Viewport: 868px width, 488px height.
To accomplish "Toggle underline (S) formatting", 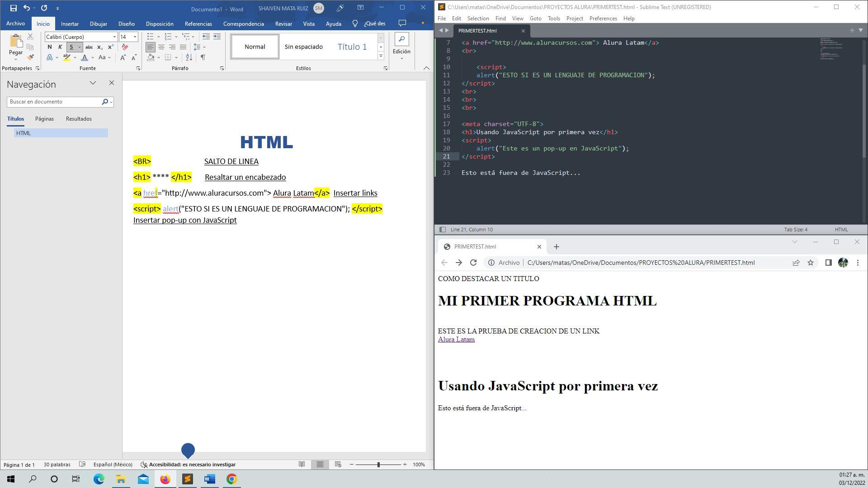I will click(x=71, y=47).
